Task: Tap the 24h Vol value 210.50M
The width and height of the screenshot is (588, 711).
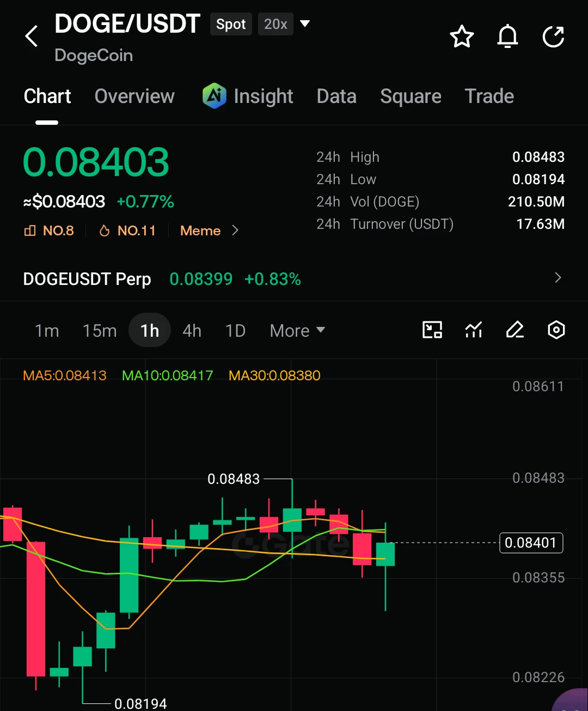Action: [536, 202]
